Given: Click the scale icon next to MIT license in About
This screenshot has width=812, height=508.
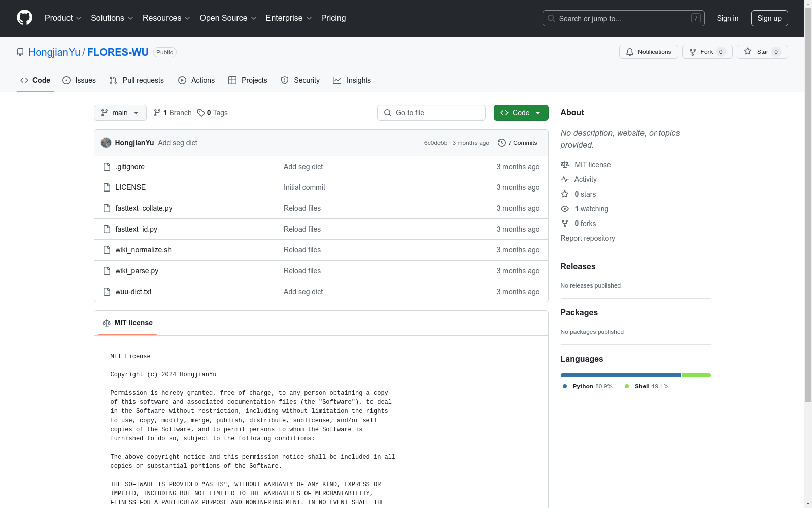Looking at the screenshot, I should [565, 165].
